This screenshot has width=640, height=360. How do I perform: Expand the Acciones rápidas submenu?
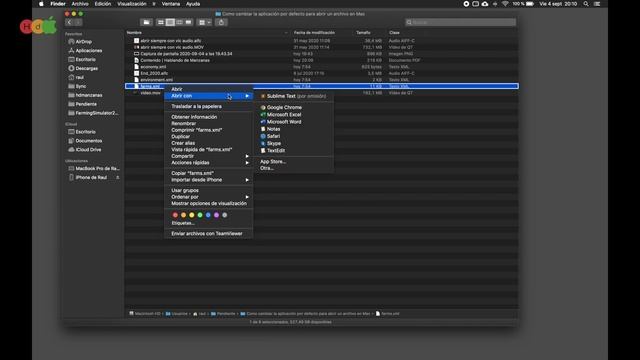click(x=209, y=163)
